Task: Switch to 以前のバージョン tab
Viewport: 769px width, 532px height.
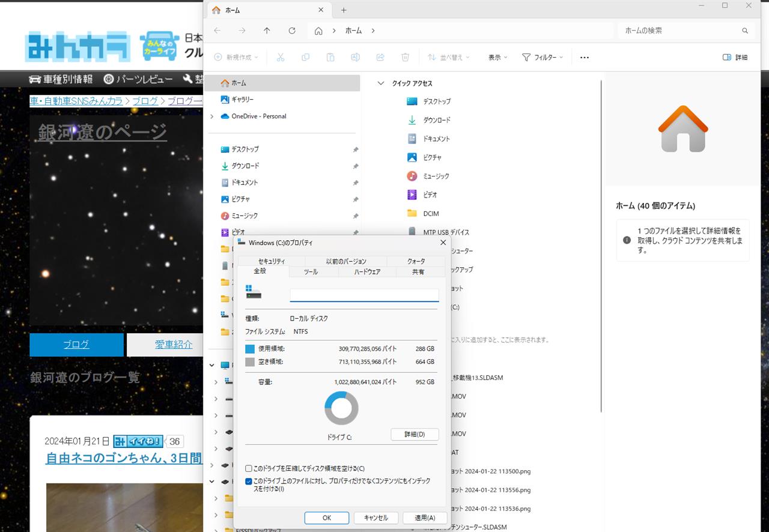Action: point(346,261)
